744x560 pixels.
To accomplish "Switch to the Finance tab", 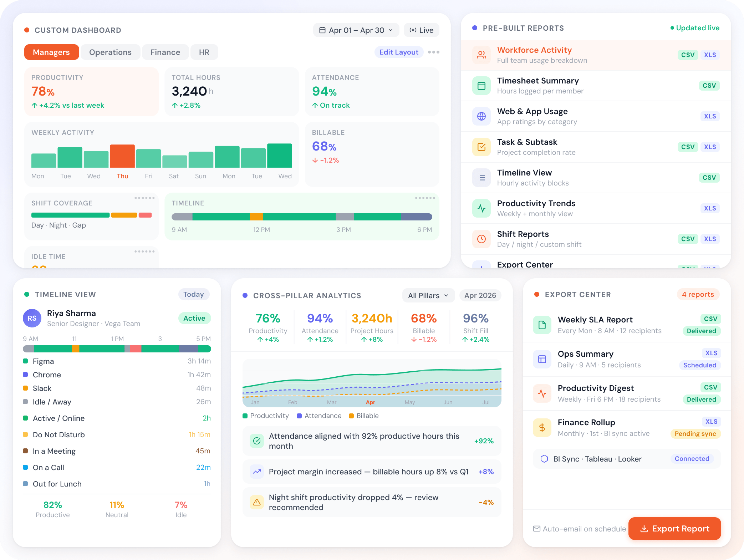I will click(x=165, y=52).
